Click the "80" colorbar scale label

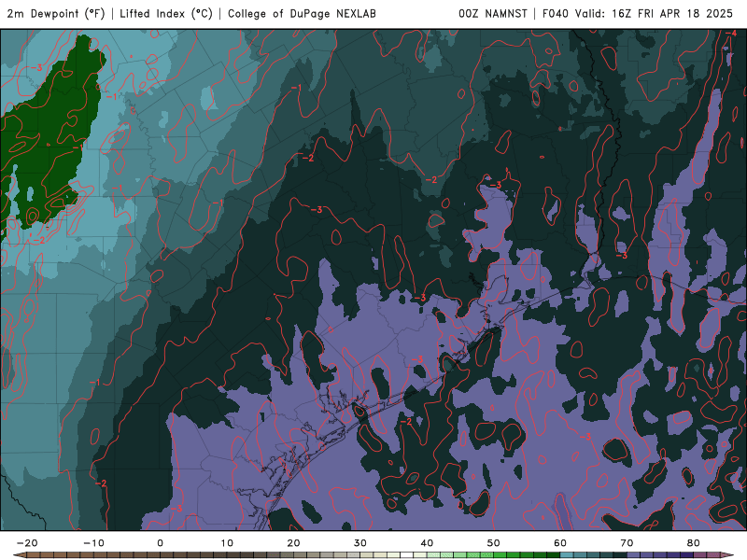694,543
